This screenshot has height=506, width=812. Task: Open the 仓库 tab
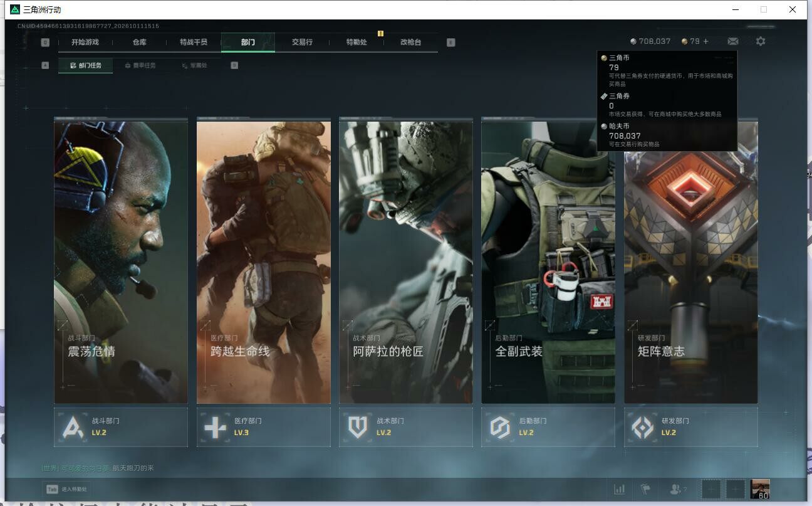coord(139,43)
